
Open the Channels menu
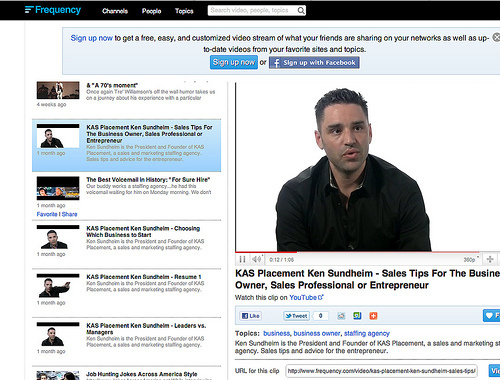[x=115, y=11]
